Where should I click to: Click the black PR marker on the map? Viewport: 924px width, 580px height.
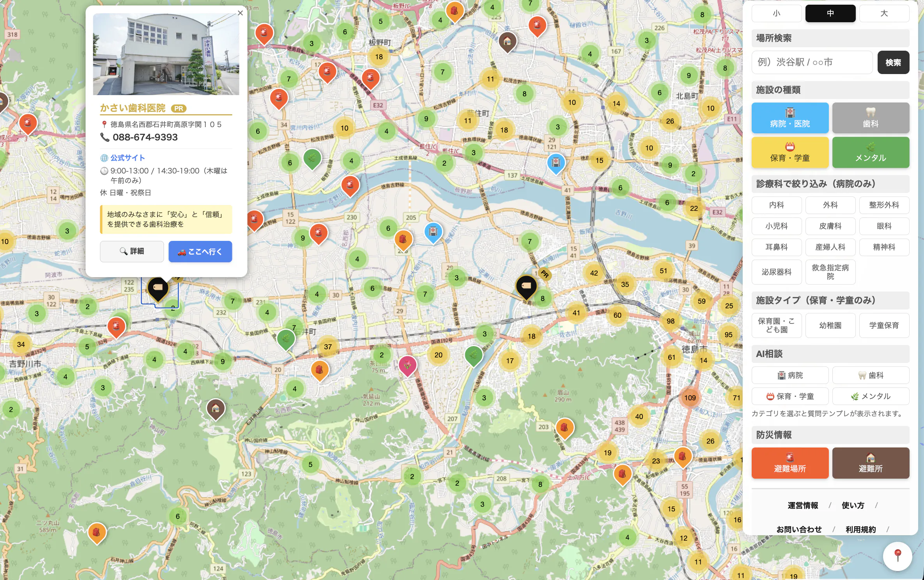[x=526, y=286]
